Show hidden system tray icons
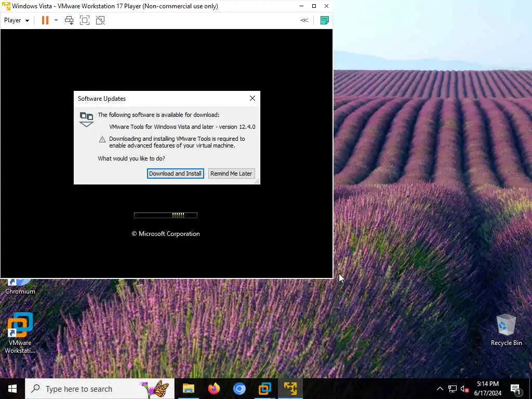The height and width of the screenshot is (399, 532). [x=440, y=389]
